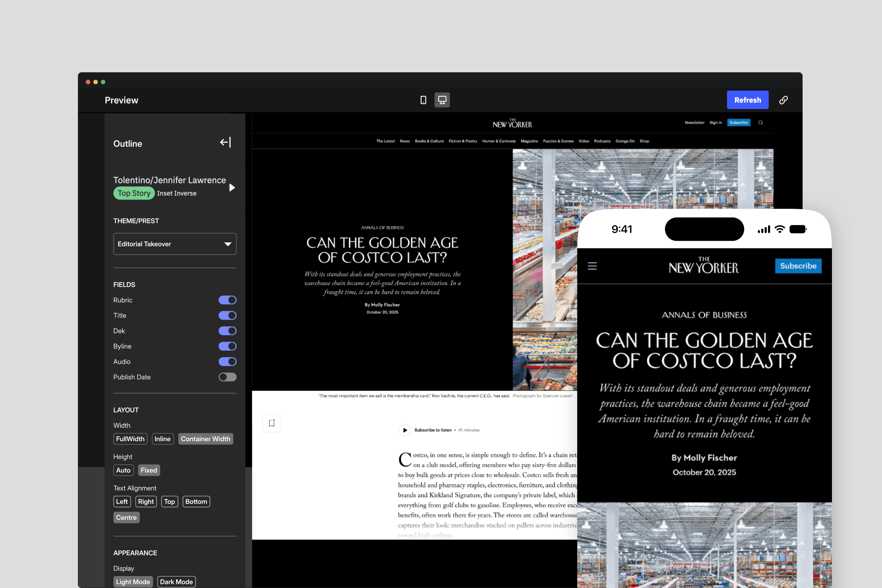Select Dark Mode display option

tap(176, 582)
